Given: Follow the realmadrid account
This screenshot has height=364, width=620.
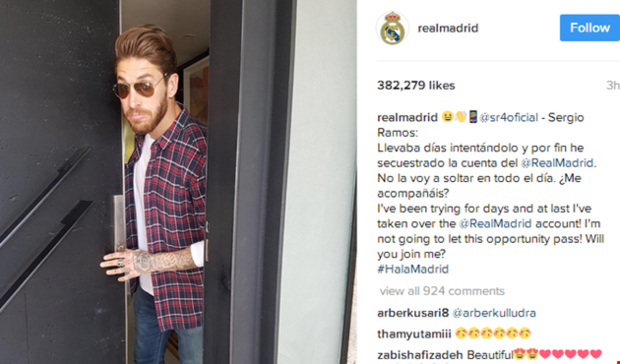Looking at the screenshot, I should pos(590,28).
